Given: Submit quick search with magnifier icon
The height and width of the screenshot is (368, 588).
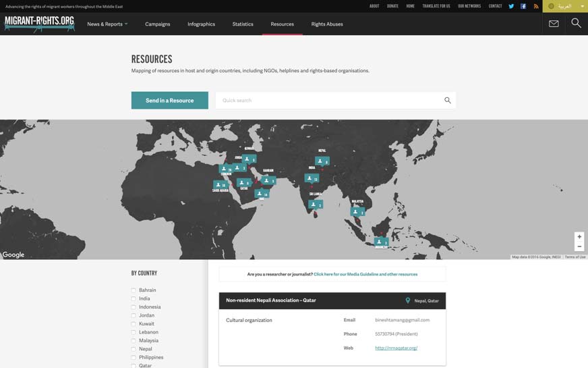Looking at the screenshot, I should tap(447, 101).
